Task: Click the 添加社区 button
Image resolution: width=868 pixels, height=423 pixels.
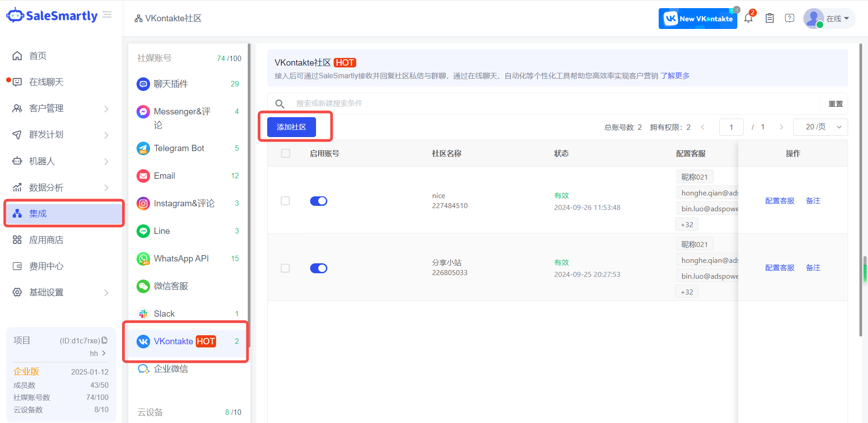Action: (291, 127)
